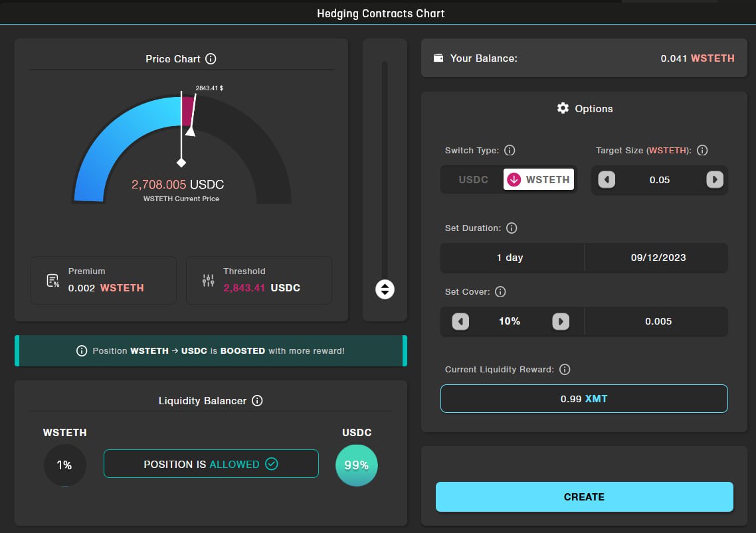Decrease the cover percentage with left arrow
Screen dimensions: 756x533
click(460, 322)
